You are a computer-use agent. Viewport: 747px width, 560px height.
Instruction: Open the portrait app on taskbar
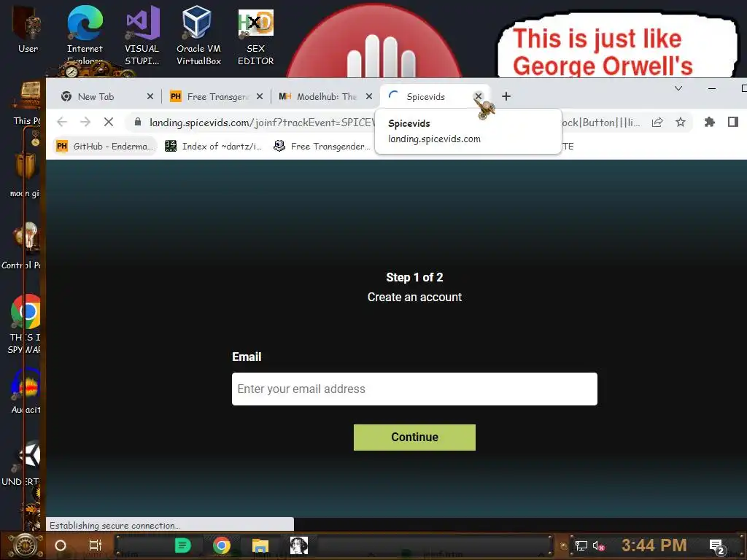(299, 545)
